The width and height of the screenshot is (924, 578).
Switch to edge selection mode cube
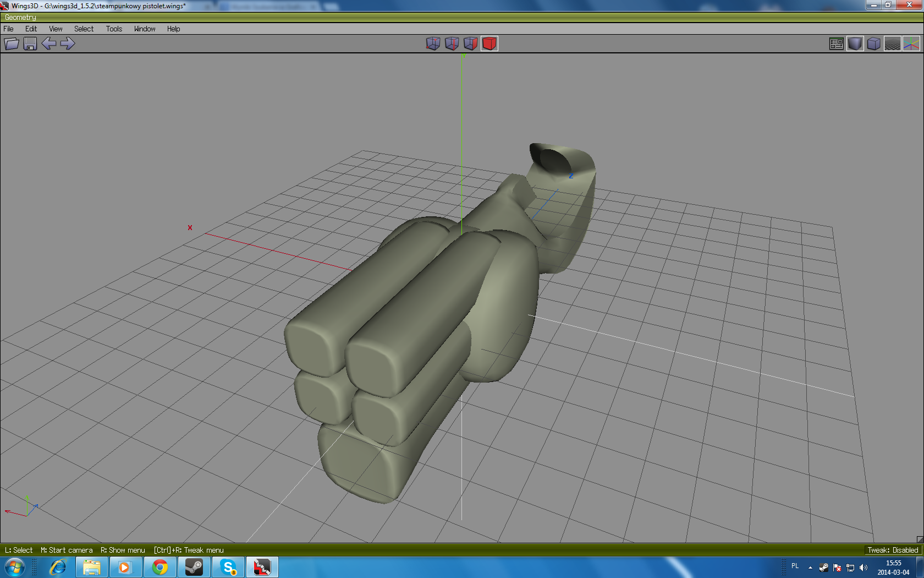452,43
